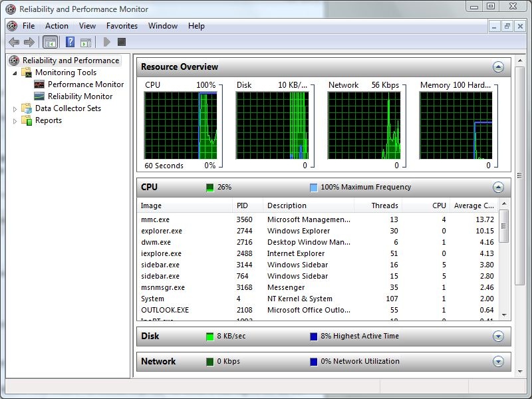Click the Disk activity graph
Viewport: 532px width, 399px height.
click(x=272, y=125)
